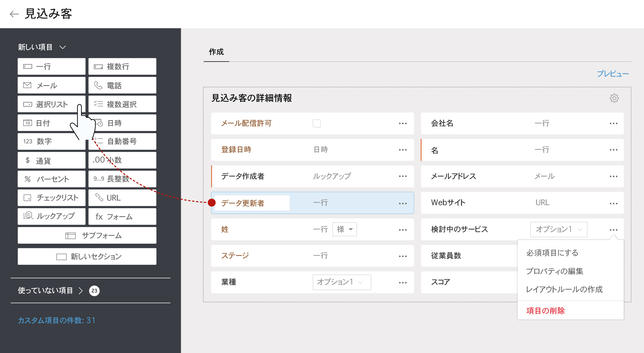Select the 電話 field type
Viewport: 644px width, 353px height.
click(x=122, y=86)
